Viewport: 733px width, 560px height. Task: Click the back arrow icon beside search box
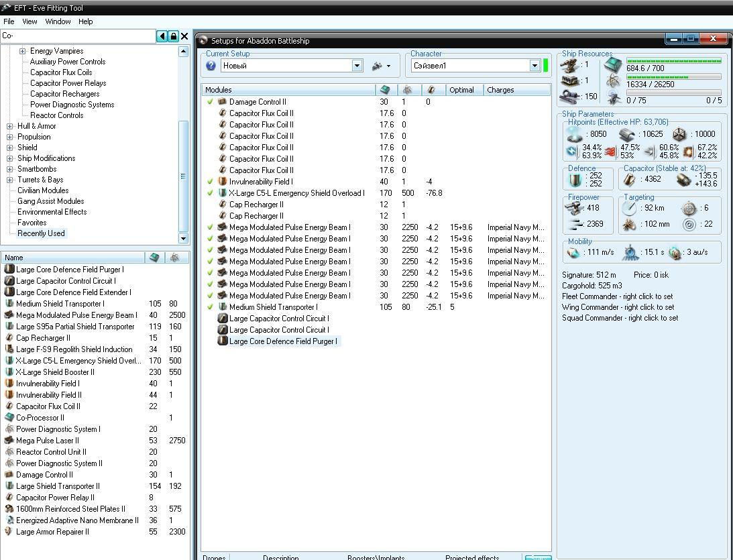tap(162, 36)
